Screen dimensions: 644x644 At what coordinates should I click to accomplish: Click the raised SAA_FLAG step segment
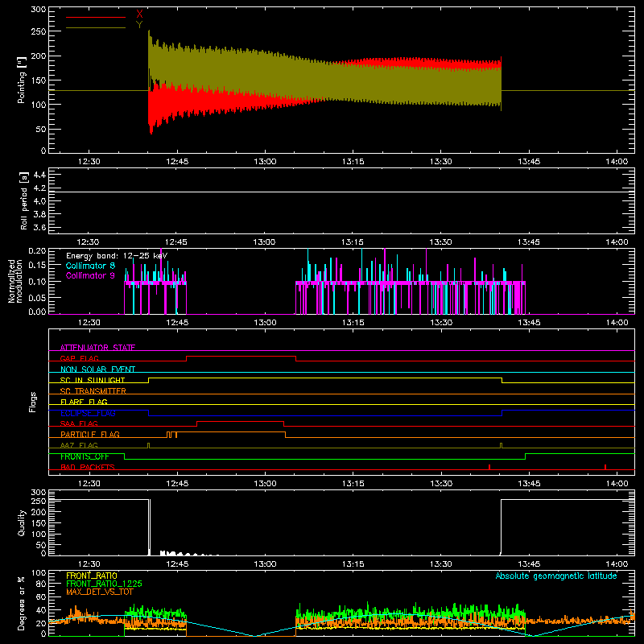[240, 422]
